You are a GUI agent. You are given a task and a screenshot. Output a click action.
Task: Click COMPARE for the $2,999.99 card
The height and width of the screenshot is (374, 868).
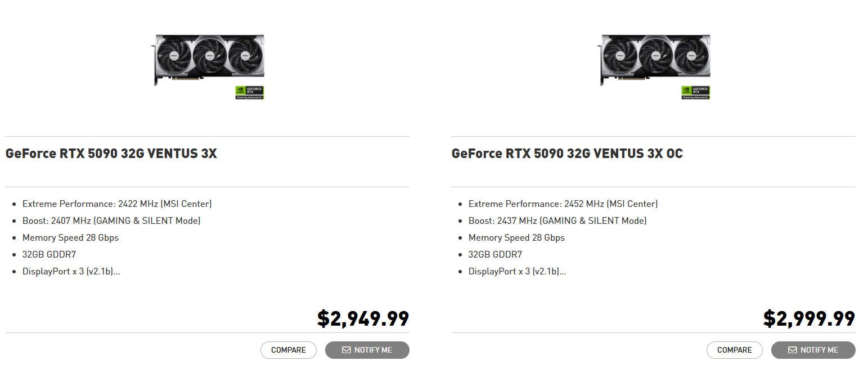735,350
